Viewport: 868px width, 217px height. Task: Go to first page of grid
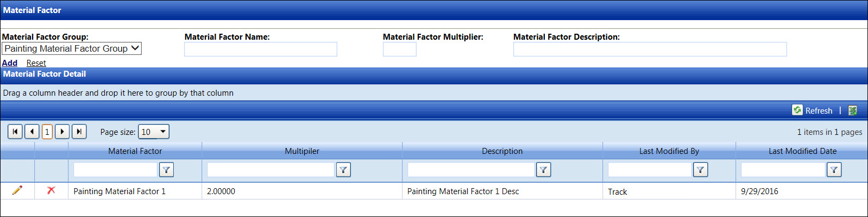[x=15, y=132]
